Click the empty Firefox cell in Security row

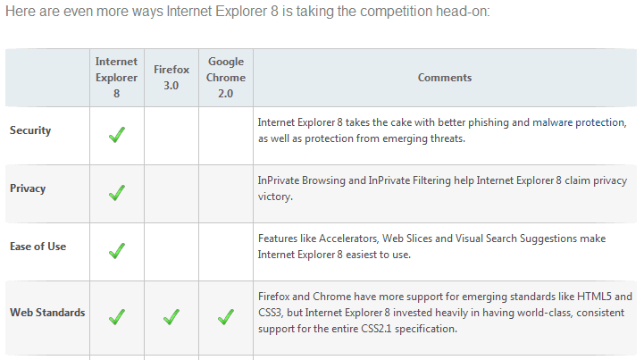point(171,135)
